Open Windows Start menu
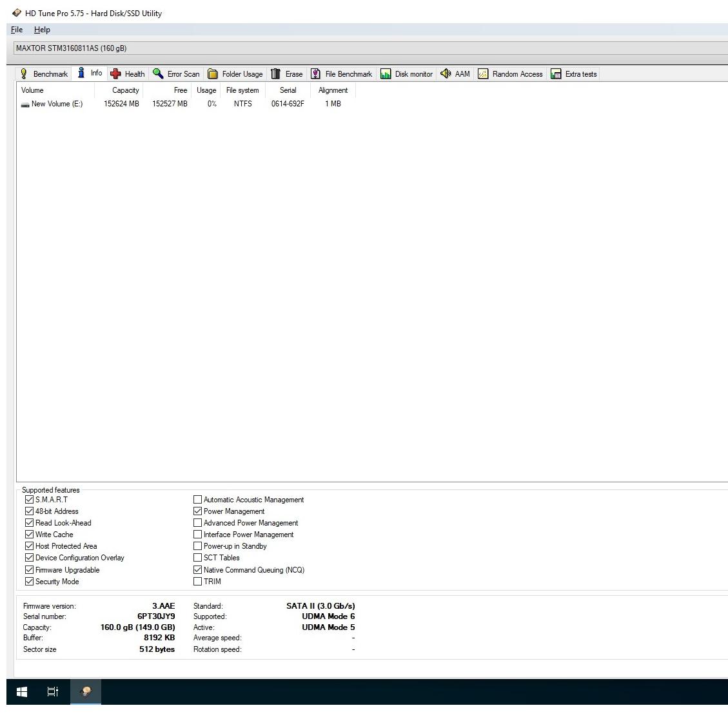The image size is (728, 728). [x=22, y=692]
